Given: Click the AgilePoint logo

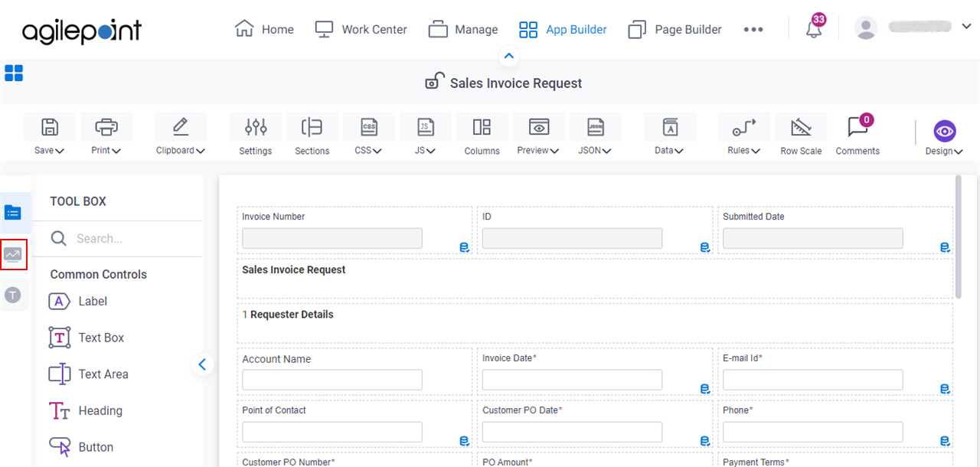Looking at the screenshot, I should [82, 31].
